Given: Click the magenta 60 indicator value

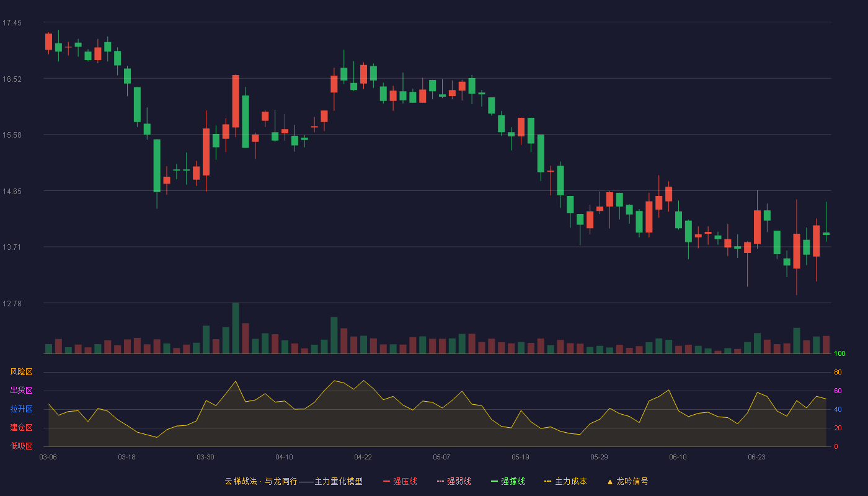Looking at the screenshot, I should tap(838, 391).
